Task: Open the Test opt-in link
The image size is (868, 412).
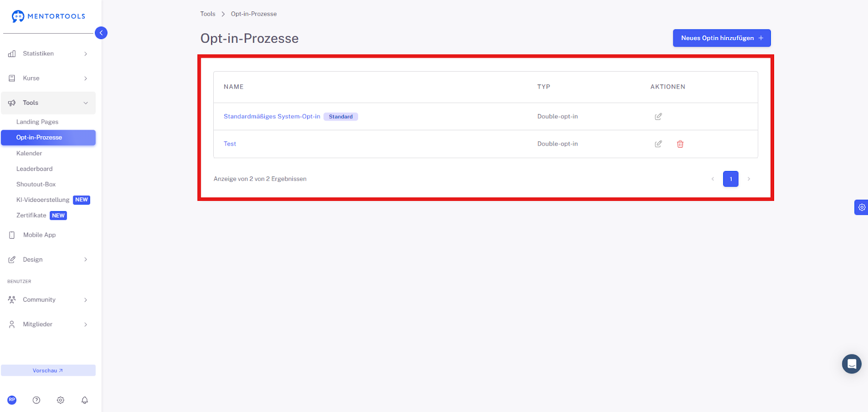Action: pos(230,144)
